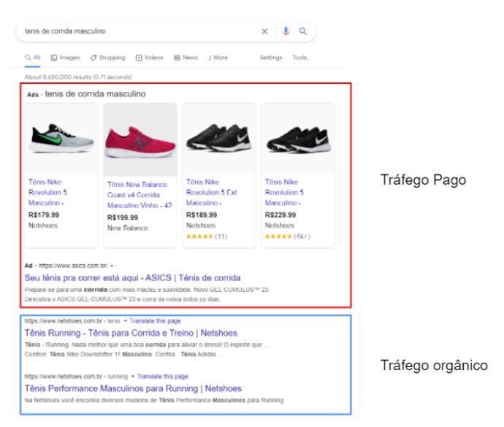Open the red New Balance shoe image

pyautogui.click(x=140, y=139)
